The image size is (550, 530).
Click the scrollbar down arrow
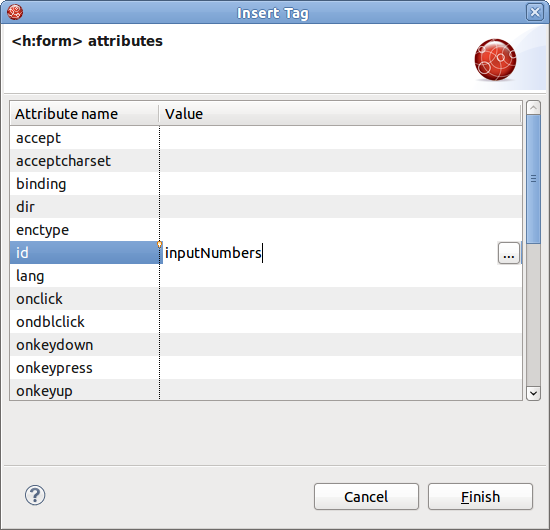tap(534, 393)
